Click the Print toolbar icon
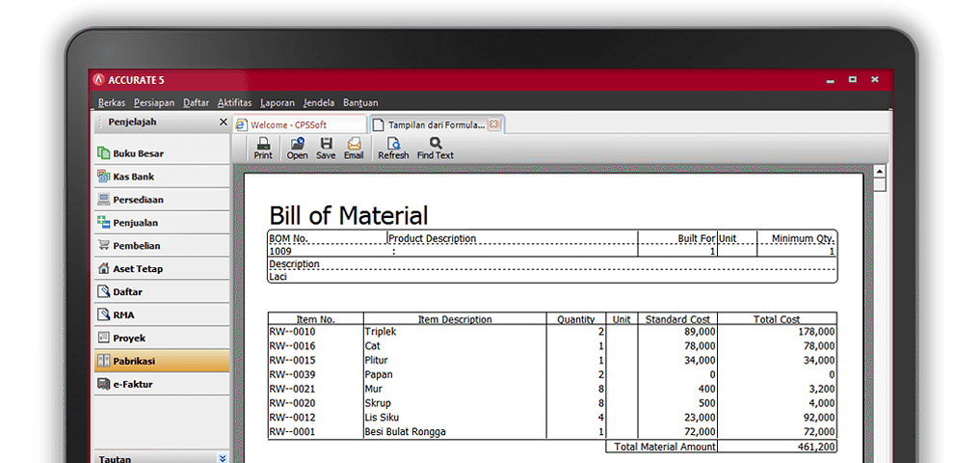Viewport: 980px width, 463px height. [262, 148]
